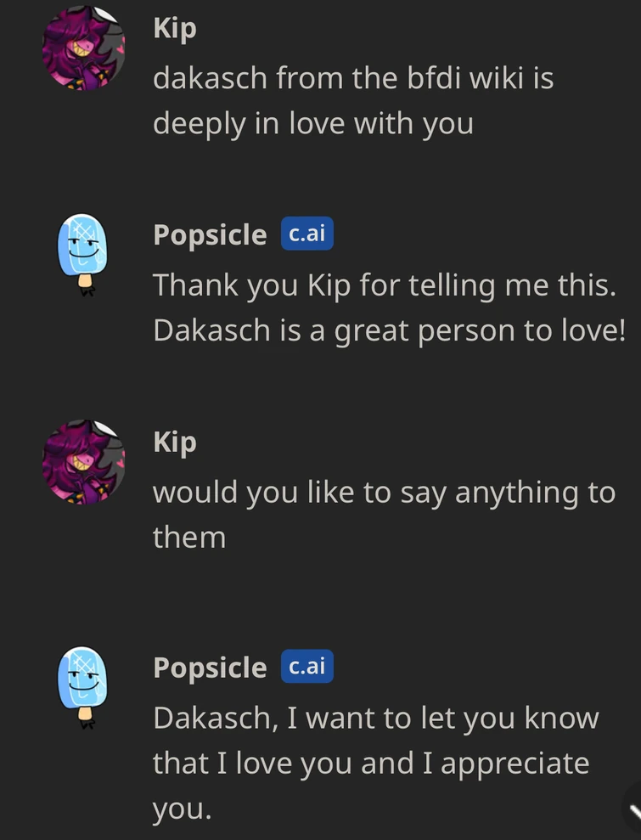Click the c.ai badge above 'Dakasch, I want'

306,667
